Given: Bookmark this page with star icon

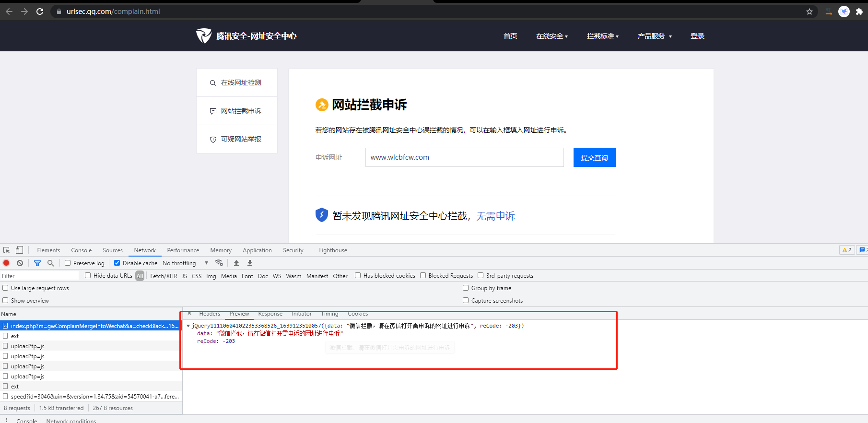Looking at the screenshot, I should (x=809, y=12).
